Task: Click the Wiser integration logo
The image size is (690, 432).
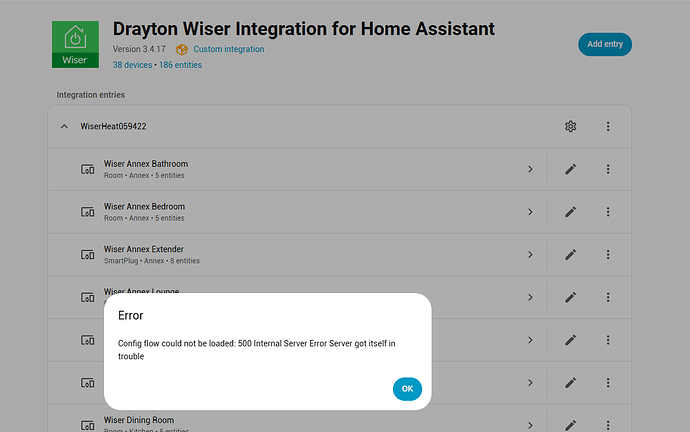Action: (x=75, y=44)
